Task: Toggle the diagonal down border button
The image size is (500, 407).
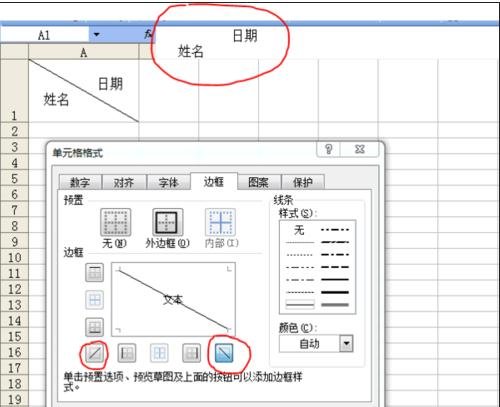Action: tap(224, 353)
